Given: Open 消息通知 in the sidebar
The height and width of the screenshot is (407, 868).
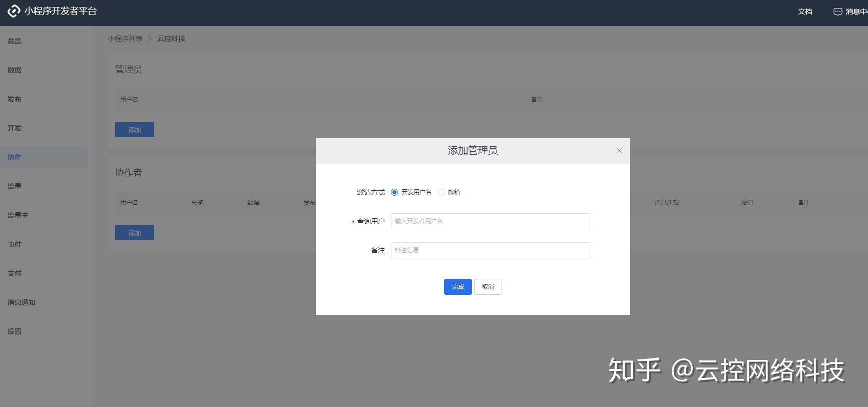Looking at the screenshot, I should coord(22,302).
